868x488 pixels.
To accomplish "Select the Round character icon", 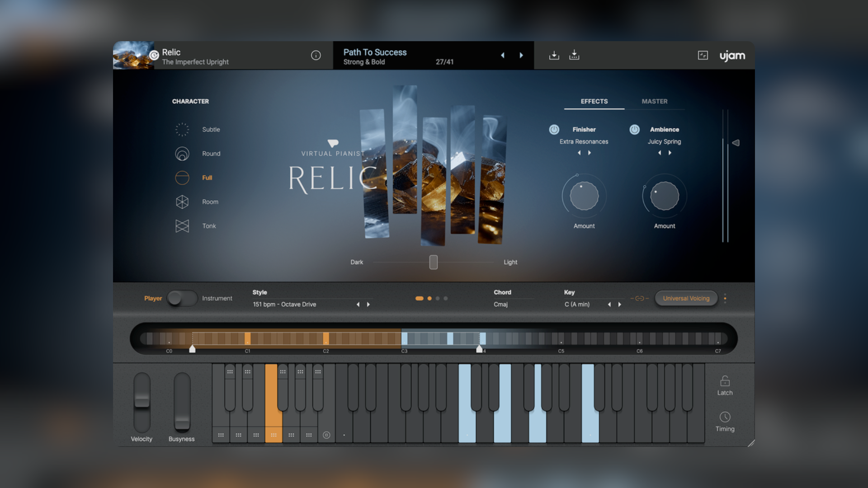I will 182,153.
